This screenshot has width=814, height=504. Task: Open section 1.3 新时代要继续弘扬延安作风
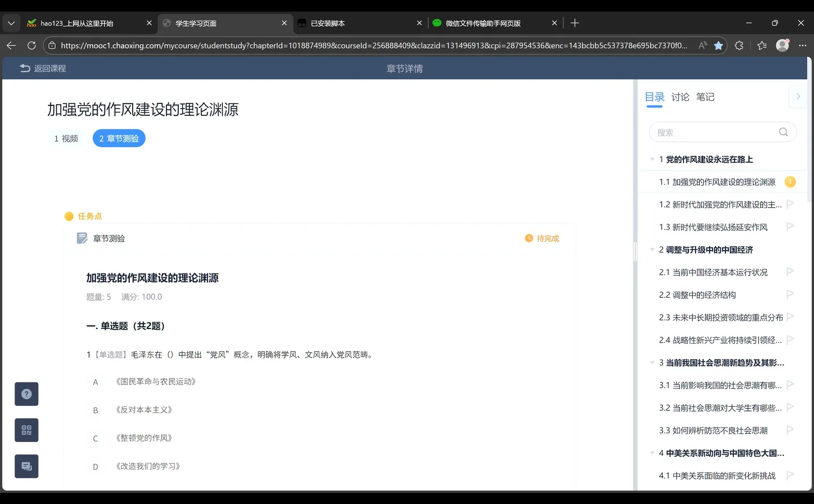click(x=713, y=227)
